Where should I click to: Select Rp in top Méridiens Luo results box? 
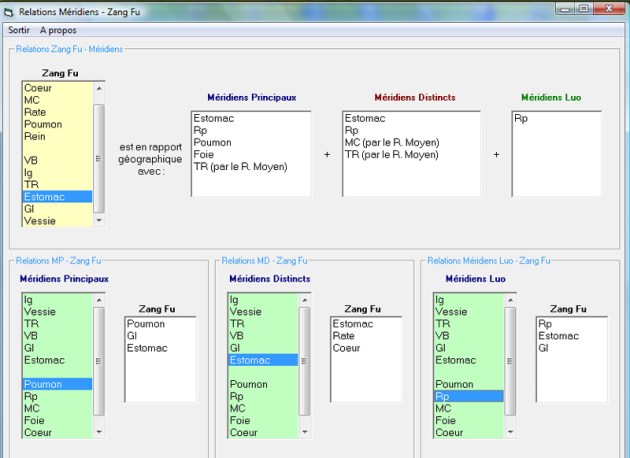tap(520, 118)
